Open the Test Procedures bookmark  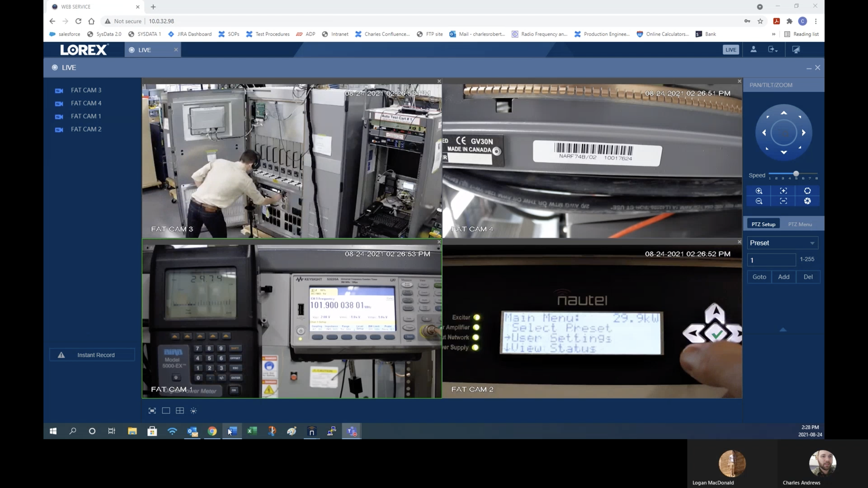coord(268,34)
